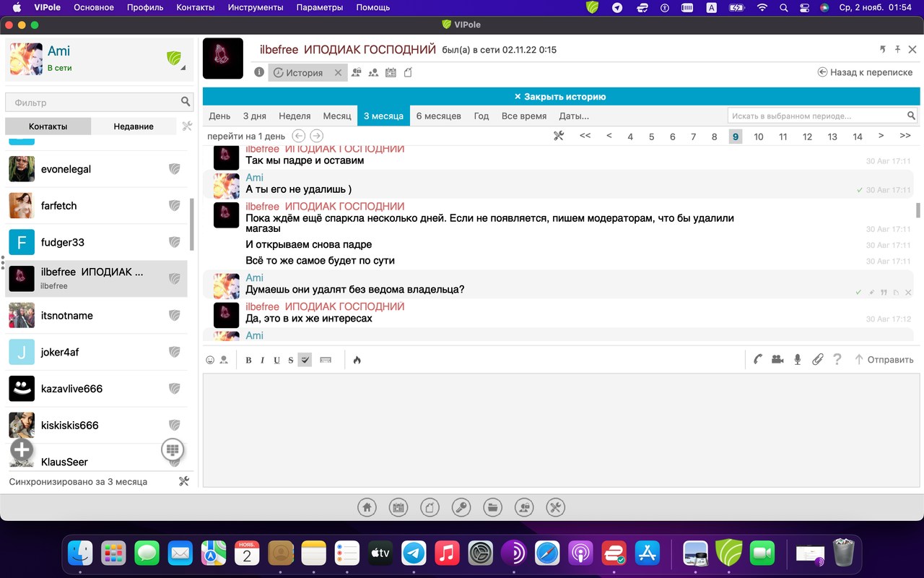The width and height of the screenshot is (924, 578).
Task: Click Назад к переписке link
Action: tap(865, 72)
